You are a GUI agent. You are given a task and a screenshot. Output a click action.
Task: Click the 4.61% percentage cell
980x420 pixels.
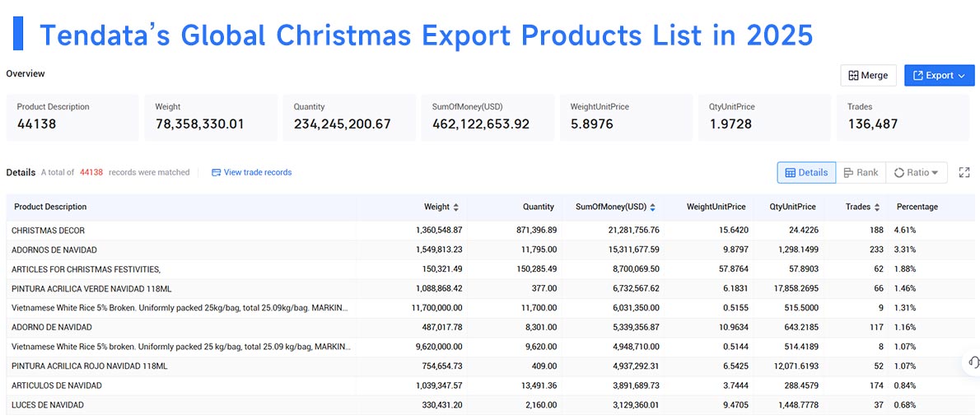(905, 230)
